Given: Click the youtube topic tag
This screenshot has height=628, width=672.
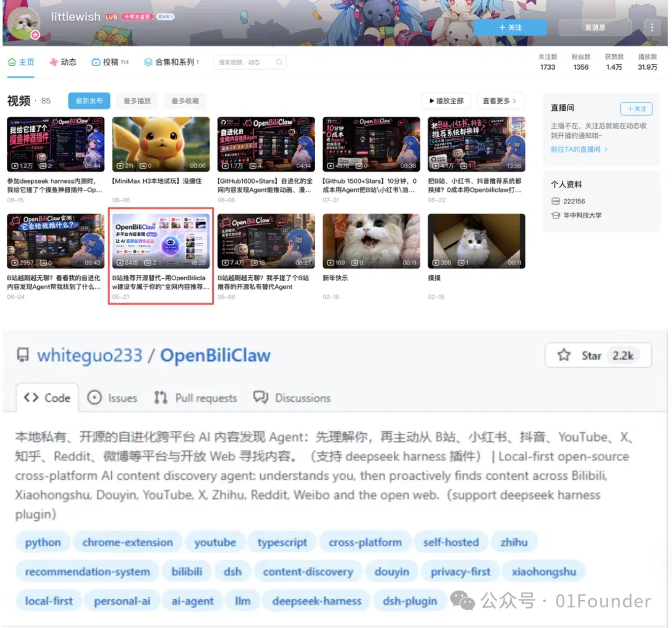Looking at the screenshot, I should pyautogui.click(x=215, y=542).
